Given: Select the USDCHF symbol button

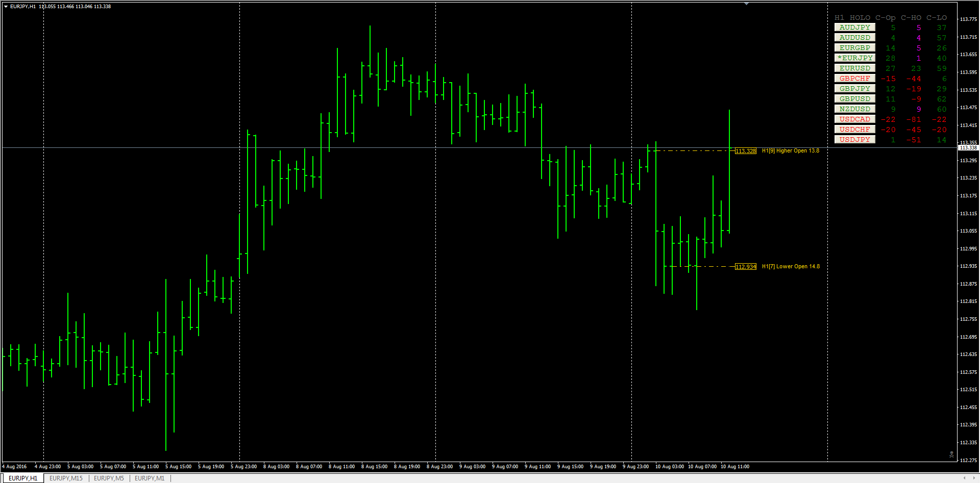Looking at the screenshot, I should pyautogui.click(x=855, y=130).
